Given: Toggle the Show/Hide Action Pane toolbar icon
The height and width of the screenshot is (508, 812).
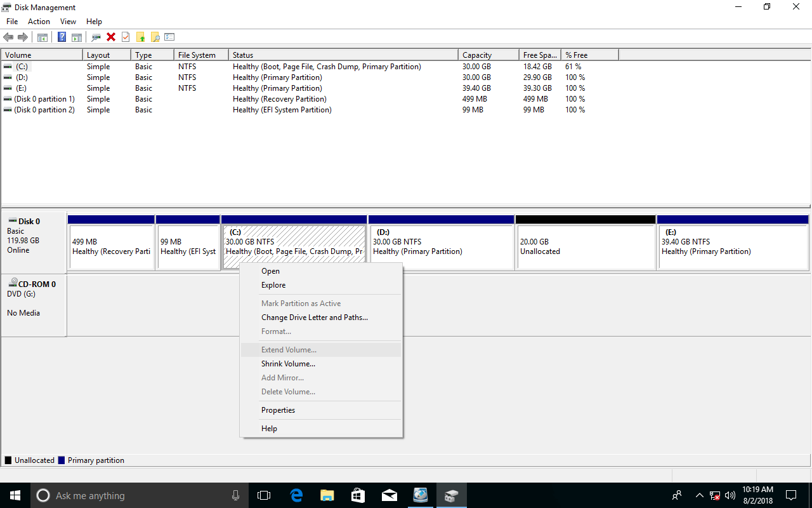Looking at the screenshot, I should pos(76,36).
